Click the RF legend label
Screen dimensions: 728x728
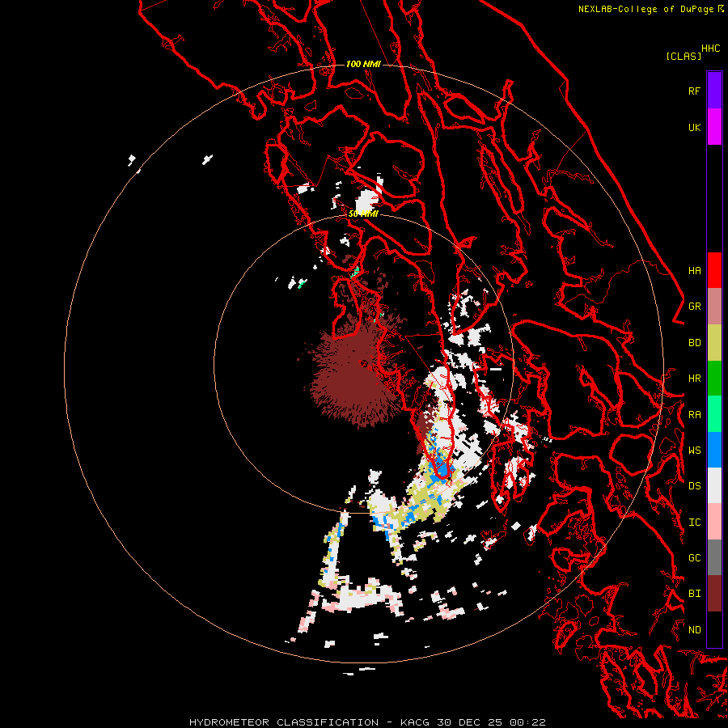(694, 91)
